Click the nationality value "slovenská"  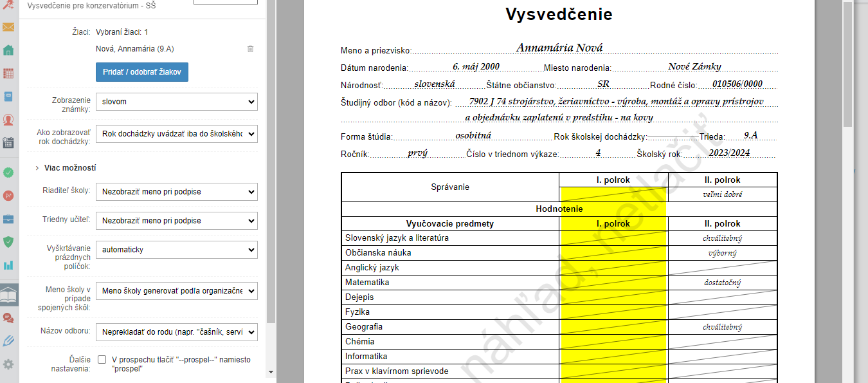pyautogui.click(x=435, y=84)
